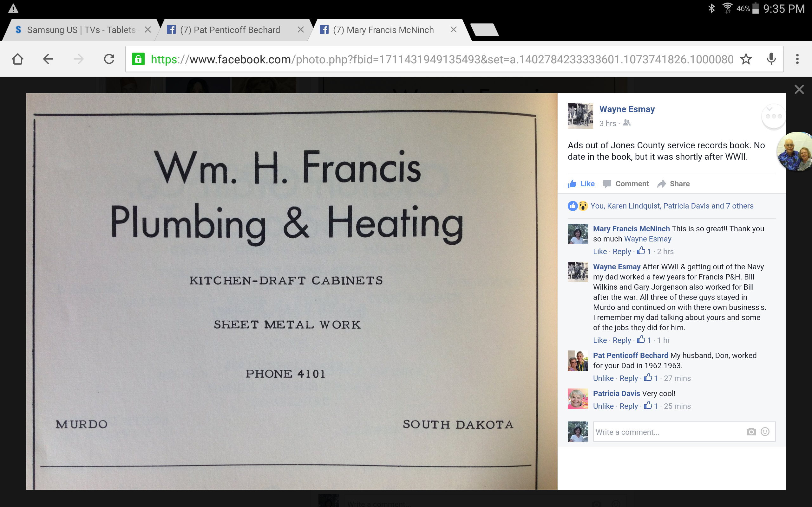
Task: Bookmark page with star icon
Action: (746, 59)
